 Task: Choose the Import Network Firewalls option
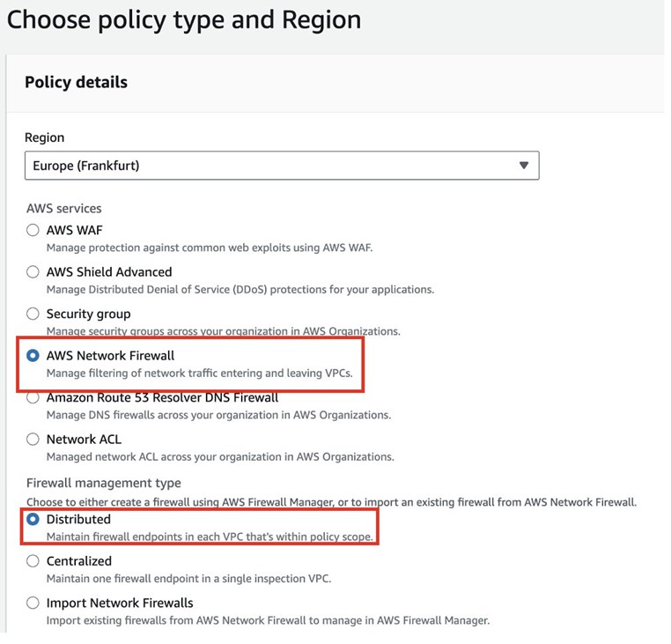(33, 603)
